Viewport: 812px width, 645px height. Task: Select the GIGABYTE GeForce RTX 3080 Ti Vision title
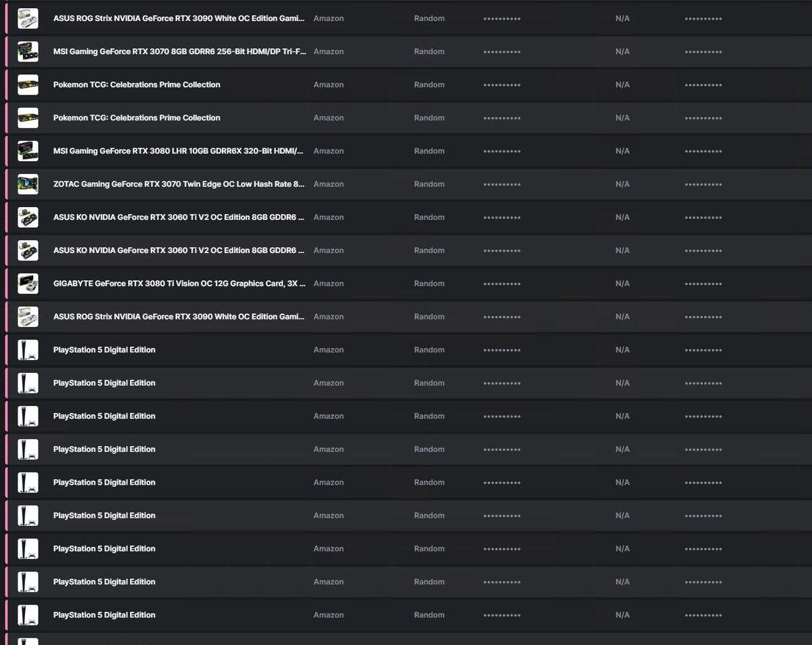pyautogui.click(x=179, y=284)
